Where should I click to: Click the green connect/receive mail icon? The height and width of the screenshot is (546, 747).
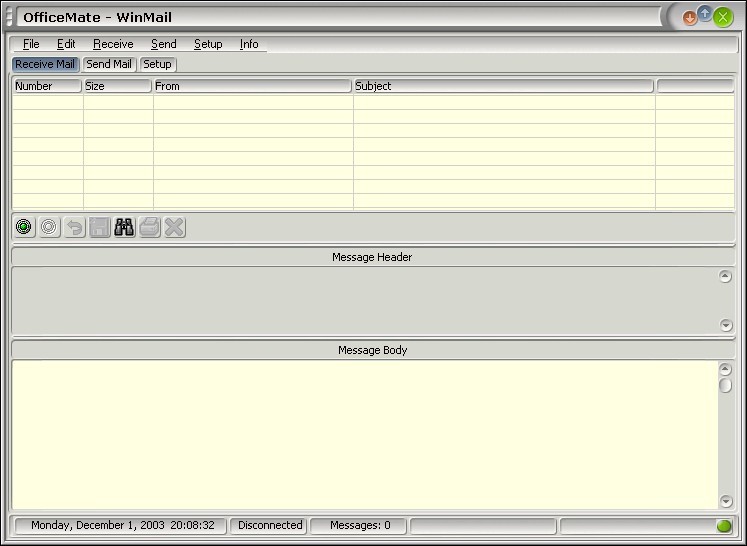(x=24, y=227)
